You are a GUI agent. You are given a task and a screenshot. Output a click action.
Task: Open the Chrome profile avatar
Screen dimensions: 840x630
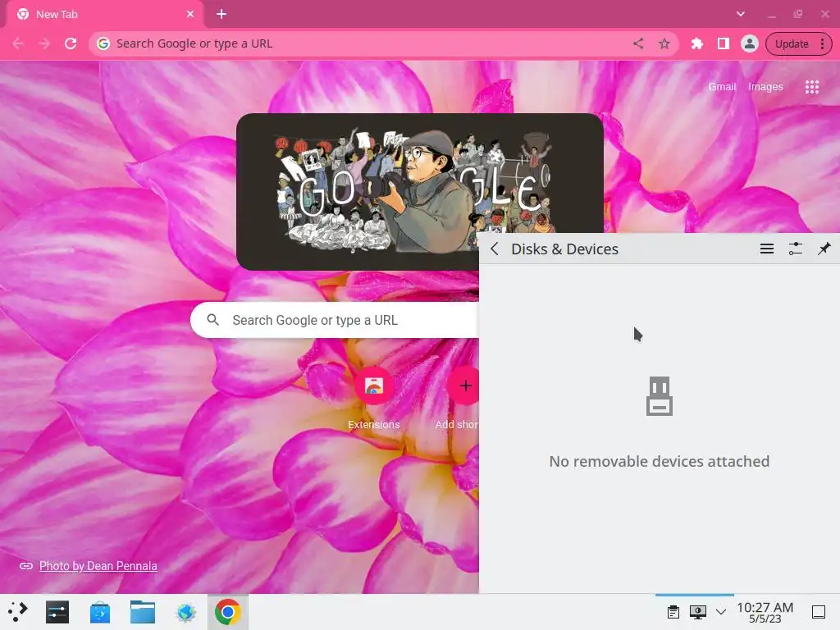click(x=750, y=43)
